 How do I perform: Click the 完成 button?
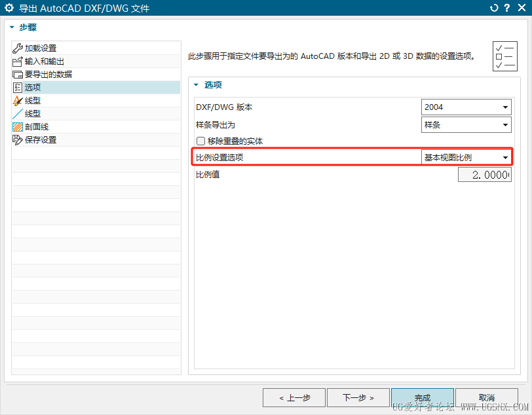tap(423, 398)
